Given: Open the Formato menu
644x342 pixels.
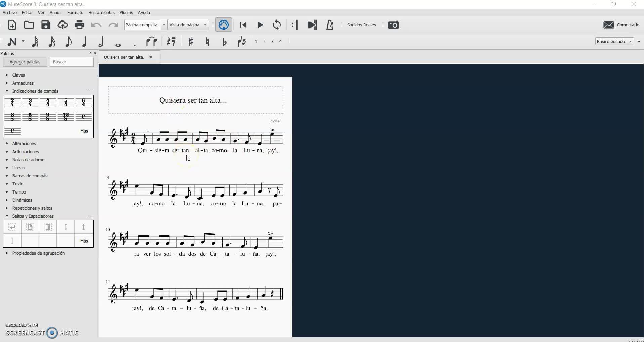Looking at the screenshot, I should [75, 13].
